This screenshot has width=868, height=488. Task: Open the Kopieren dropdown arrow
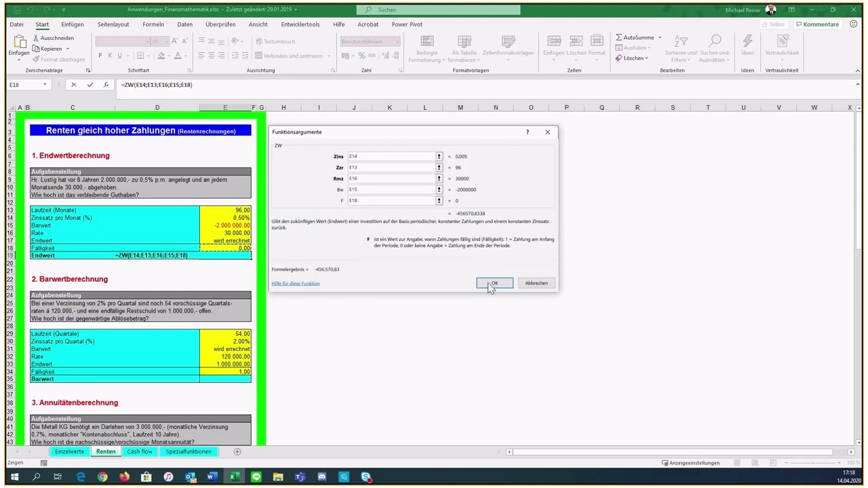tap(67, 49)
